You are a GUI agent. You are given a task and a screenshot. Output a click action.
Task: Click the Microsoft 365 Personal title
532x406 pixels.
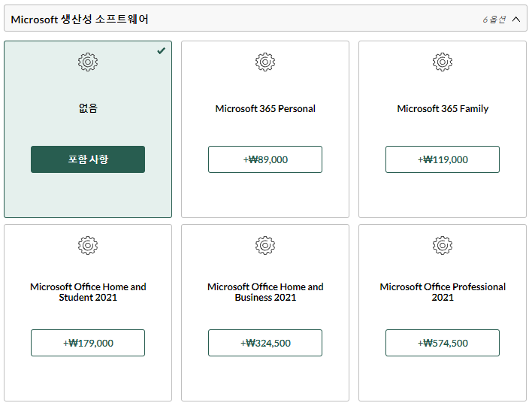pyautogui.click(x=265, y=108)
